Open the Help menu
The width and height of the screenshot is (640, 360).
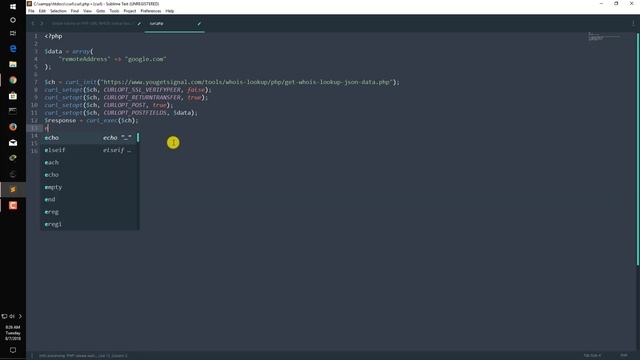(170, 11)
